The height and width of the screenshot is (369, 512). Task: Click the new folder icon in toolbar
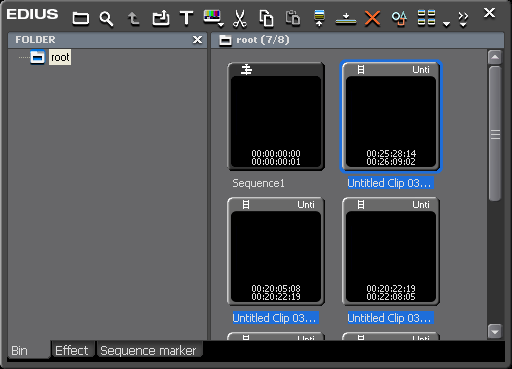81,18
